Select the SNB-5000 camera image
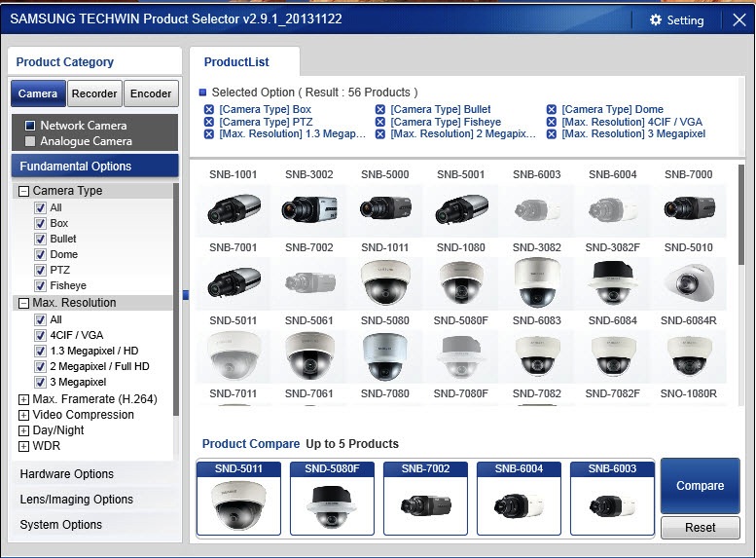756x558 pixels. [x=385, y=206]
